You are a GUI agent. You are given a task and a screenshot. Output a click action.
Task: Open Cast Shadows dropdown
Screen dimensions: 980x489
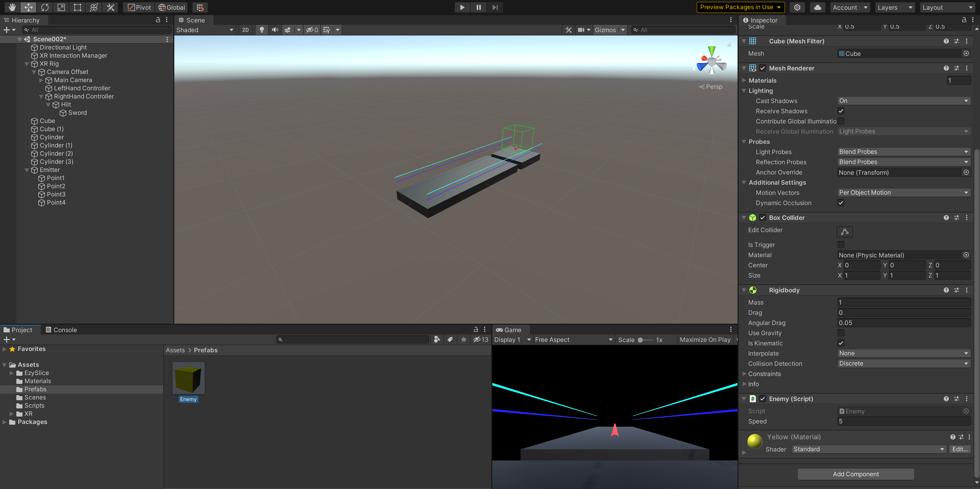click(903, 101)
